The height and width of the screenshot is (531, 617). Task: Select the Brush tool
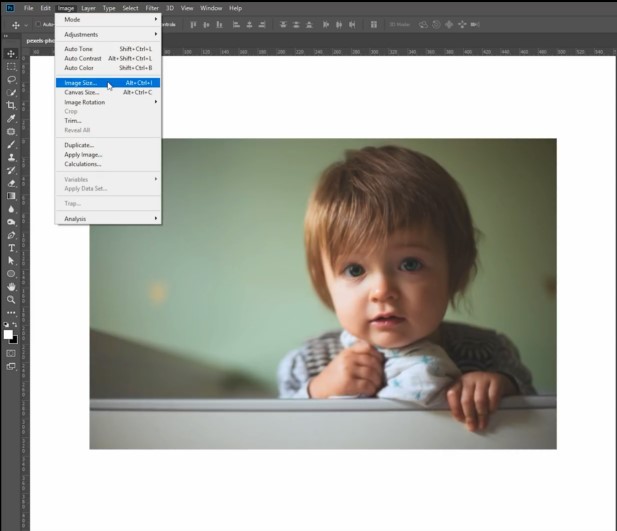tap(11, 144)
